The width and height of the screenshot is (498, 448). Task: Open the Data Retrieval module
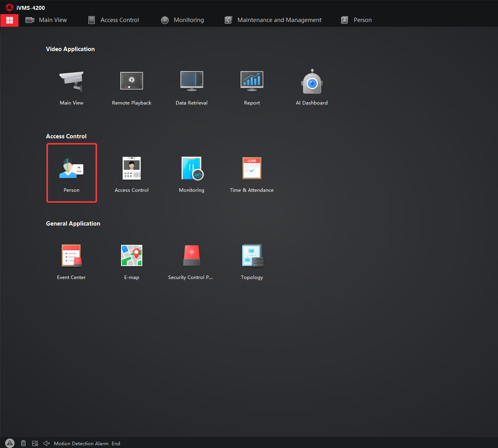tap(191, 82)
